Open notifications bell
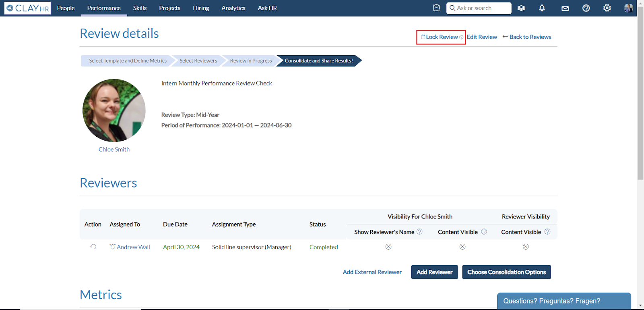Viewport: 644px width, 310px height. 542,8
